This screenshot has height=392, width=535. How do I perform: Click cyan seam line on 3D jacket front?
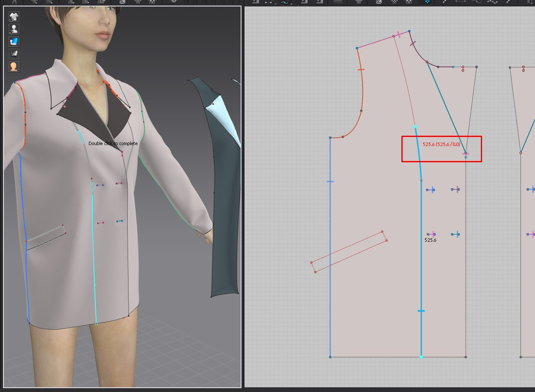(94, 252)
